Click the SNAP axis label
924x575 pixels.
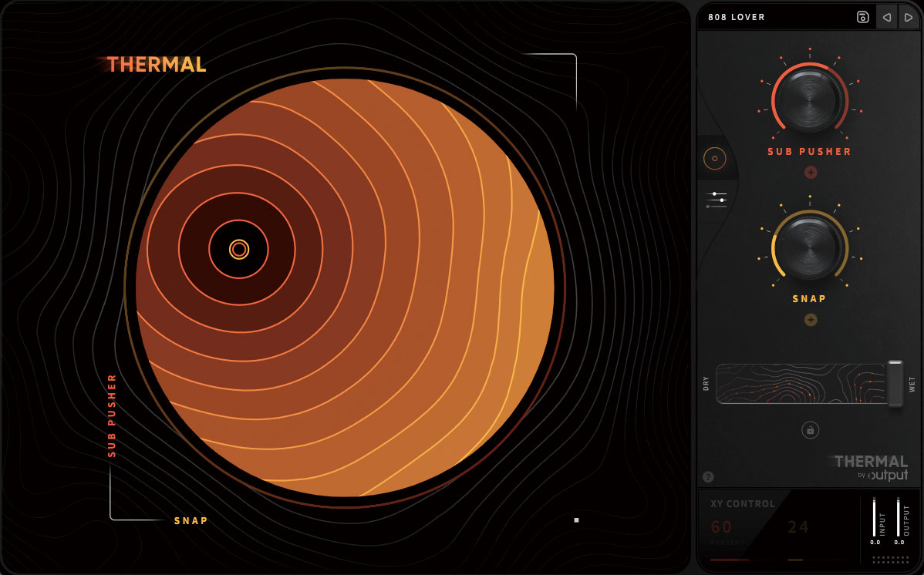point(191,521)
